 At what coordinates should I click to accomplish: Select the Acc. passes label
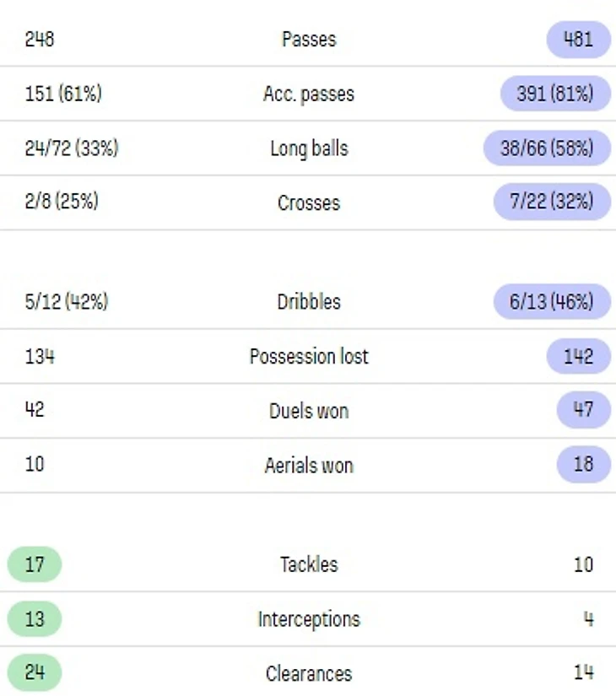[309, 94]
